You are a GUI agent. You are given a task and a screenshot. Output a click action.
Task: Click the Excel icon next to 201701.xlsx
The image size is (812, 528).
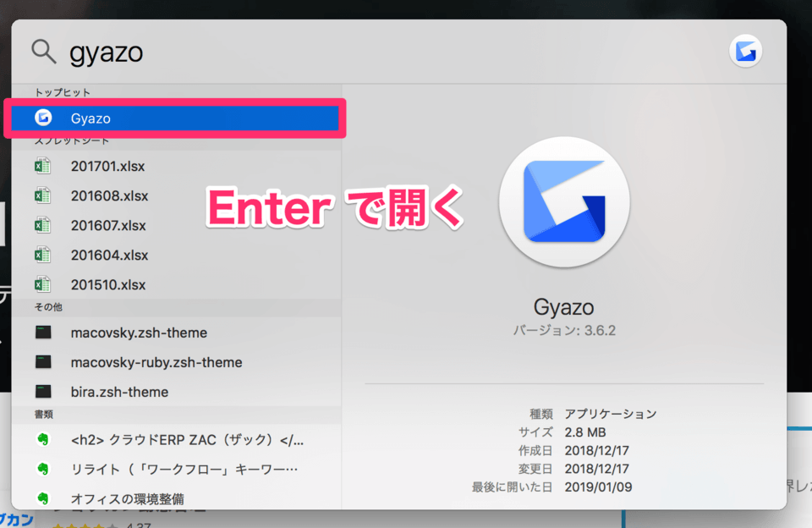click(42, 166)
